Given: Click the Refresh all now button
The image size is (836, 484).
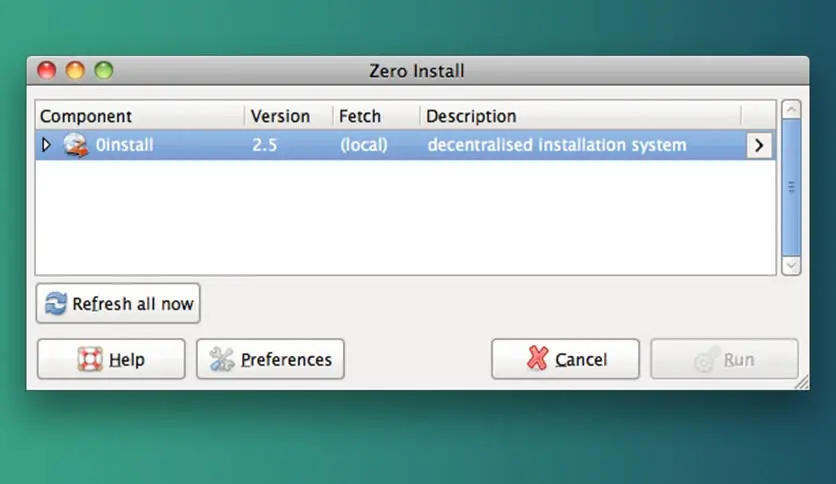Looking at the screenshot, I should point(118,303).
